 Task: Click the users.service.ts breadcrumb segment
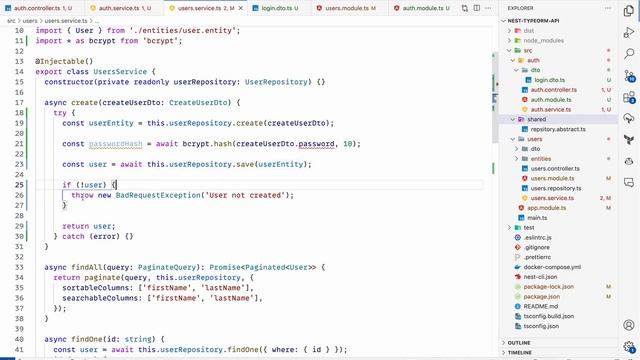click(x=66, y=20)
